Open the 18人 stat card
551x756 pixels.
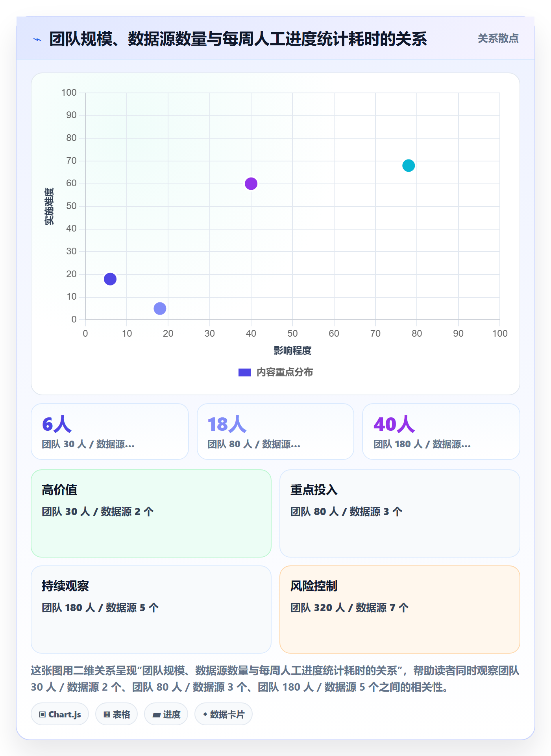[275, 432]
